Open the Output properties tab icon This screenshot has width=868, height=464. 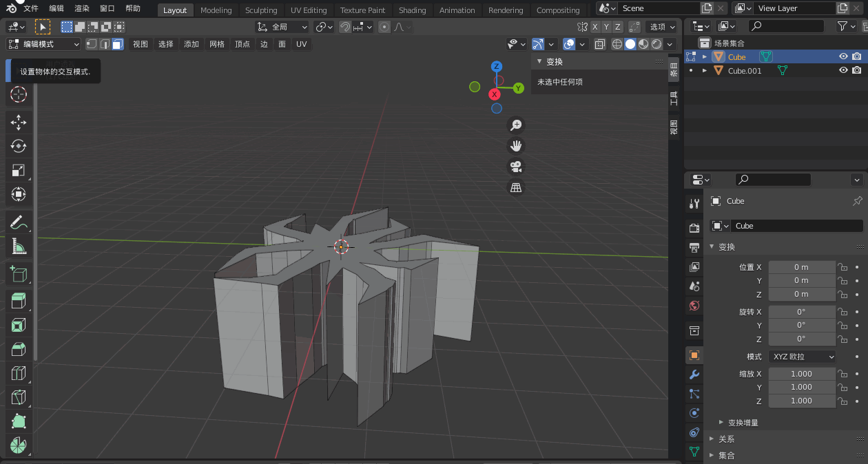click(694, 247)
